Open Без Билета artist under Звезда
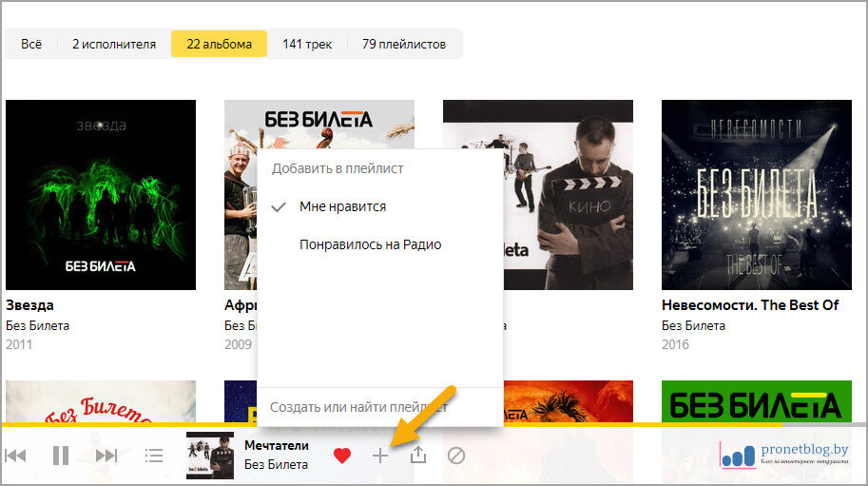The width and height of the screenshot is (868, 486). [38, 325]
